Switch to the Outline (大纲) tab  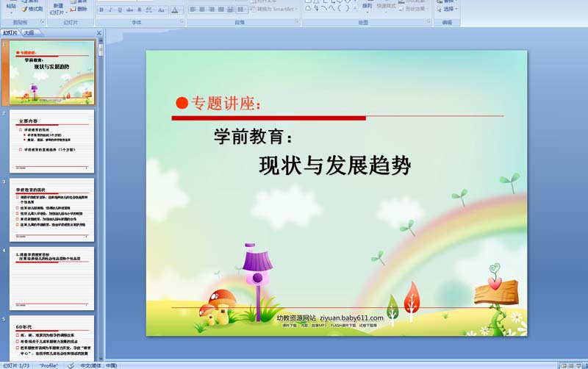click(29, 33)
